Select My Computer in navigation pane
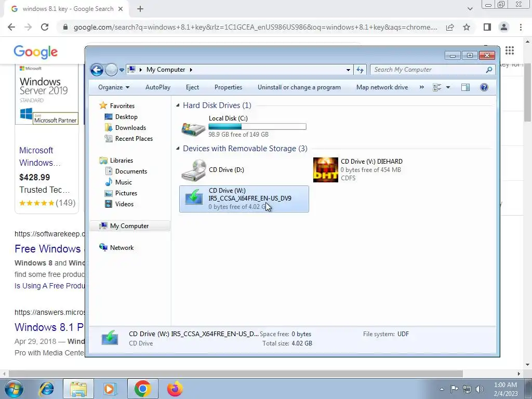Screen dimensions: 532x399 tap(129, 226)
